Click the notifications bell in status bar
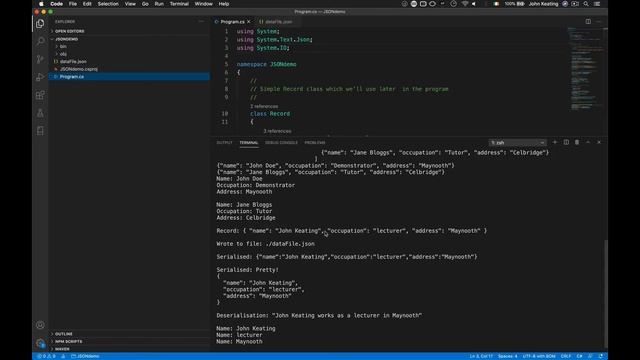This screenshot has width=640, height=360. 601,356
